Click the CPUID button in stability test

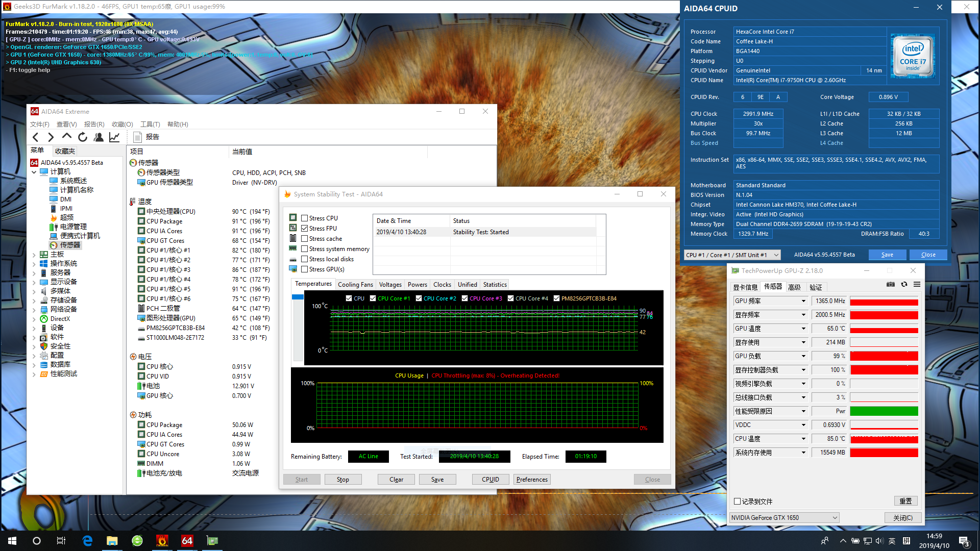(x=490, y=479)
